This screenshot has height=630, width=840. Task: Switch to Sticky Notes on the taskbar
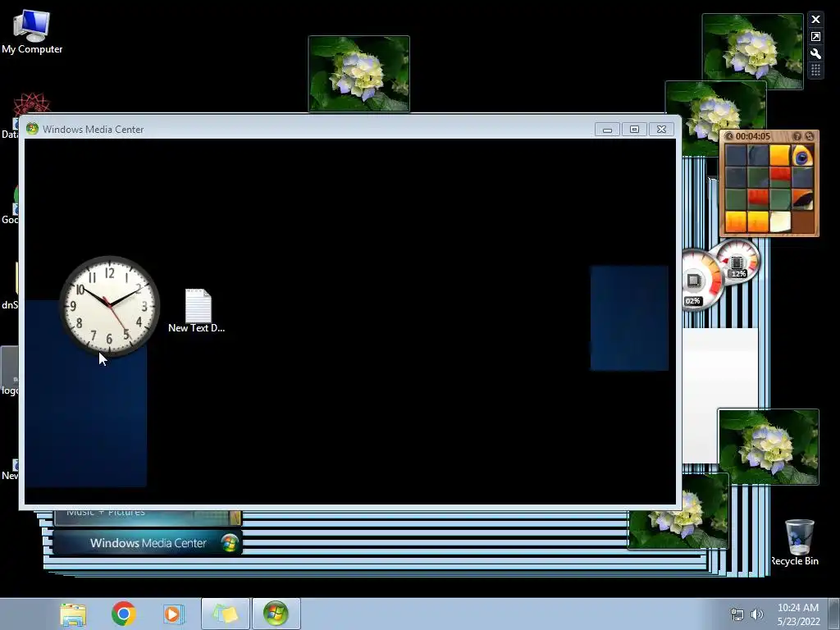(225, 614)
